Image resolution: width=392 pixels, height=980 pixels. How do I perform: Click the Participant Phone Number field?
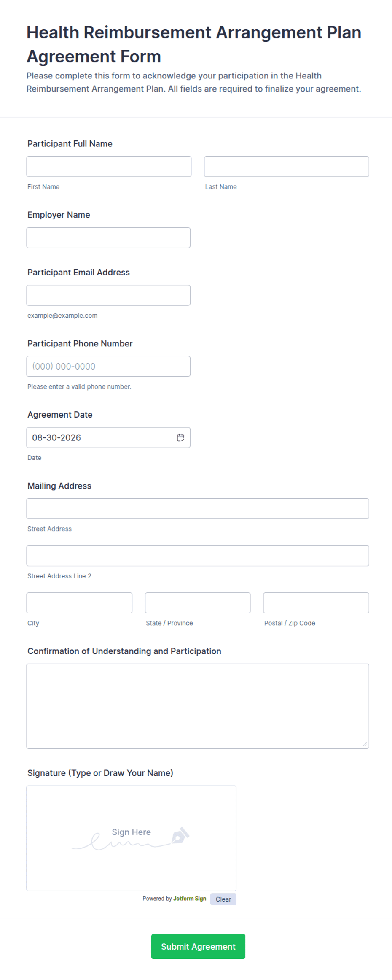tap(108, 366)
